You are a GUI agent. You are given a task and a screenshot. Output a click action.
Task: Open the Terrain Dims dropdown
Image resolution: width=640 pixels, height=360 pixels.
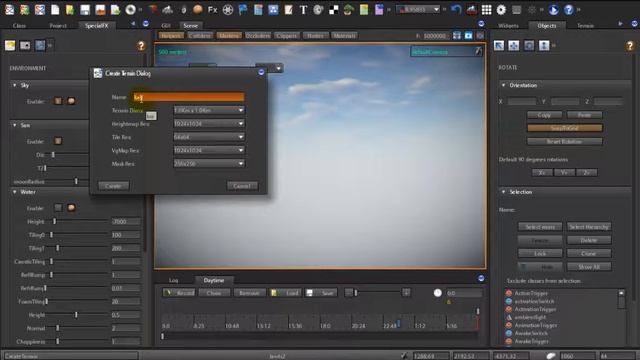pyautogui.click(x=209, y=110)
